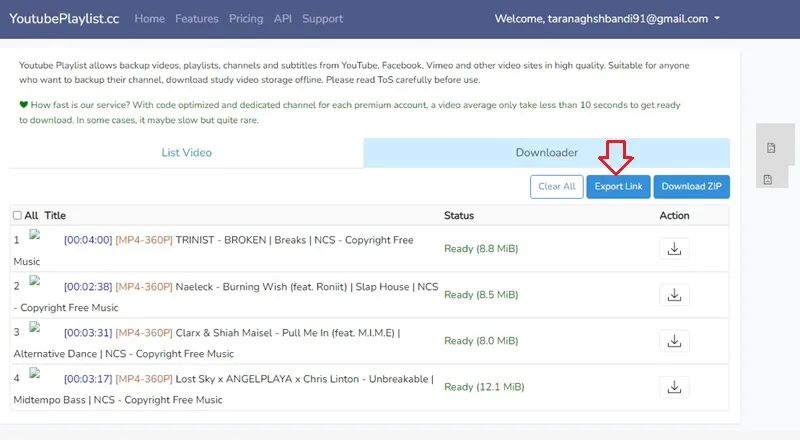Screen dimensions: 800x440
Task: Open the API navigation link
Action: (x=283, y=19)
